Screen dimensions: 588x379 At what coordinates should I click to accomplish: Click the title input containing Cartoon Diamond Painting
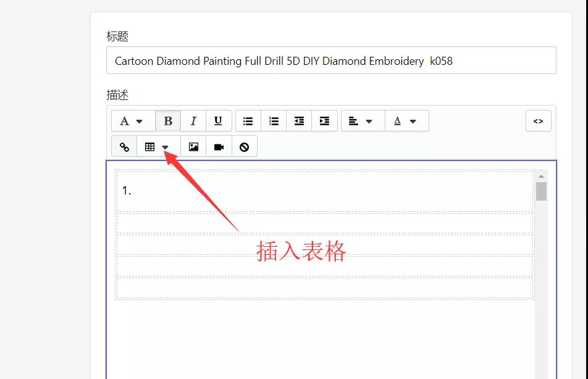[x=332, y=60]
